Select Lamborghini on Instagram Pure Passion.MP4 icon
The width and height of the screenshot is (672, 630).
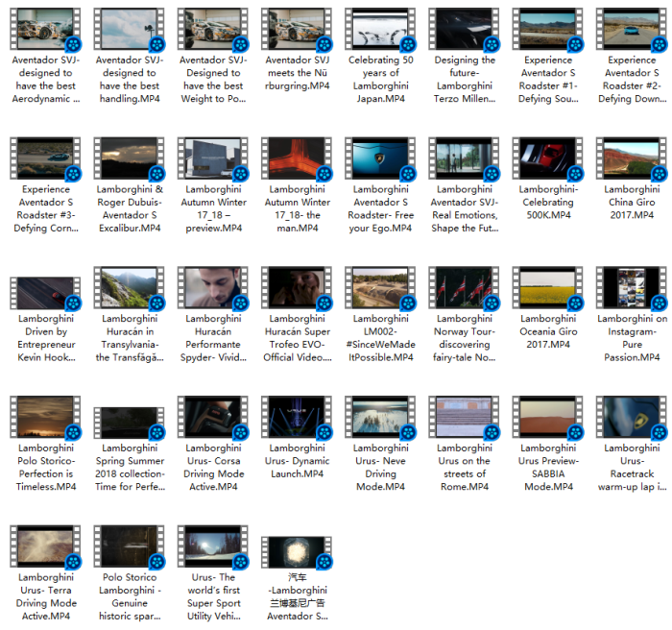[632, 288]
